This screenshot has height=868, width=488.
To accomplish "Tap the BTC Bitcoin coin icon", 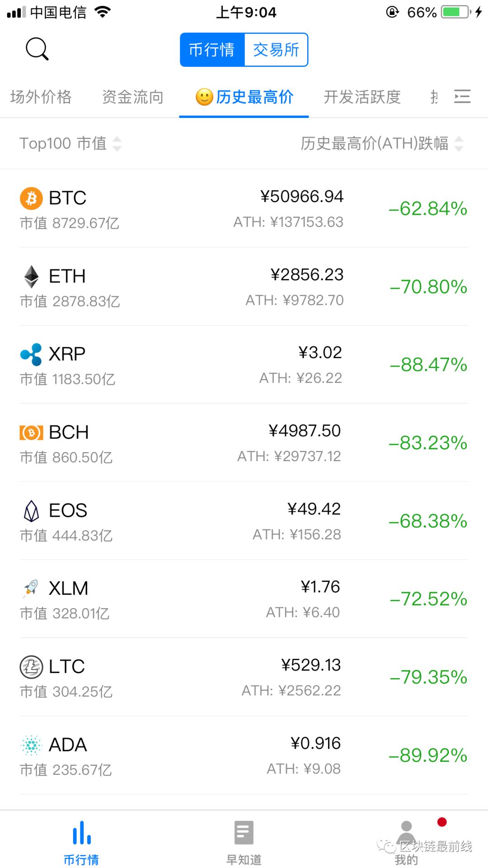I will click(31, 198).
